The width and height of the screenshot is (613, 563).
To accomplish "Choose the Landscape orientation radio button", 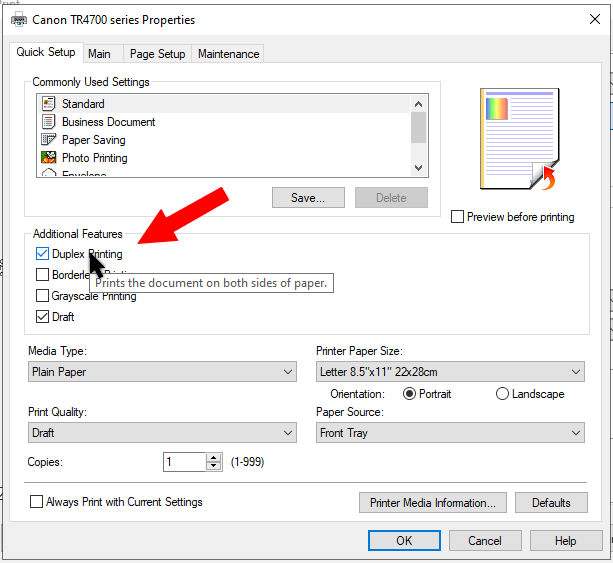I will (x=502, y=394).
